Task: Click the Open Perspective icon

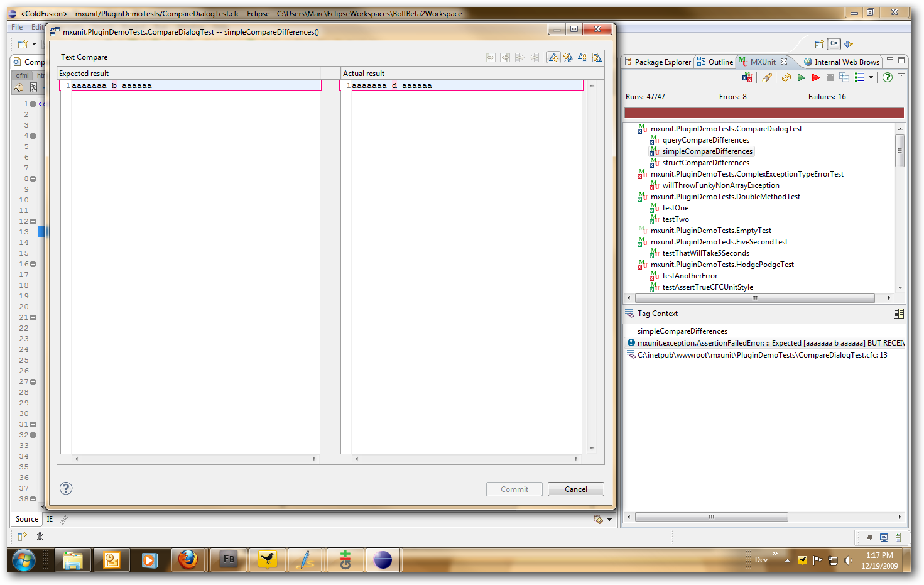Action: (x=819, y=44)
